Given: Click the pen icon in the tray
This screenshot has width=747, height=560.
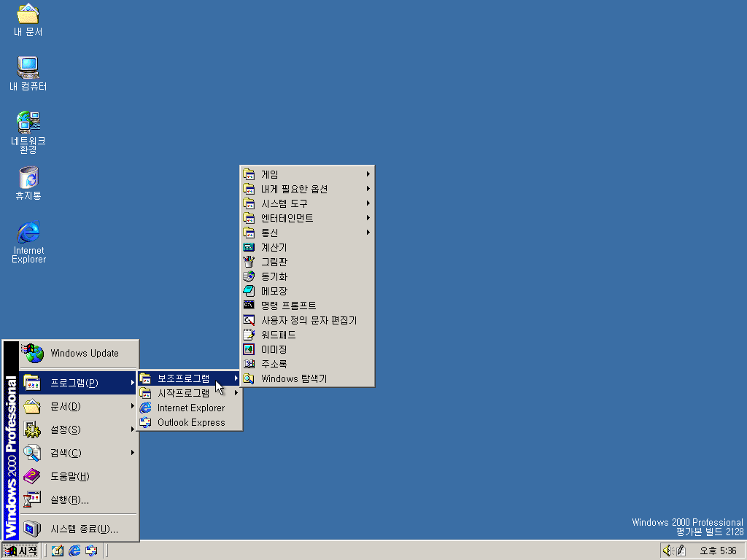Looking at the screenshot, I should 681,551.
